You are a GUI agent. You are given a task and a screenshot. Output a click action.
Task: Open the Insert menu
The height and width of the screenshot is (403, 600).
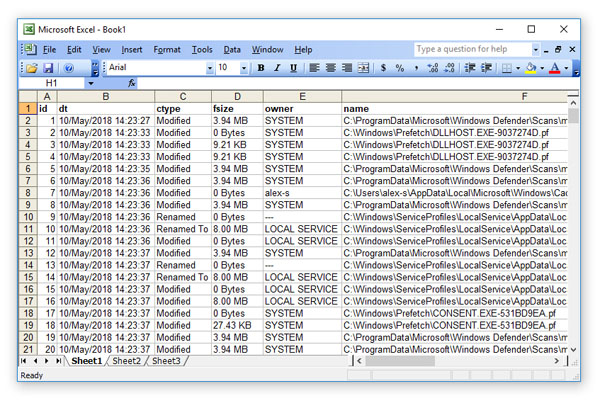tap(132, 50)
